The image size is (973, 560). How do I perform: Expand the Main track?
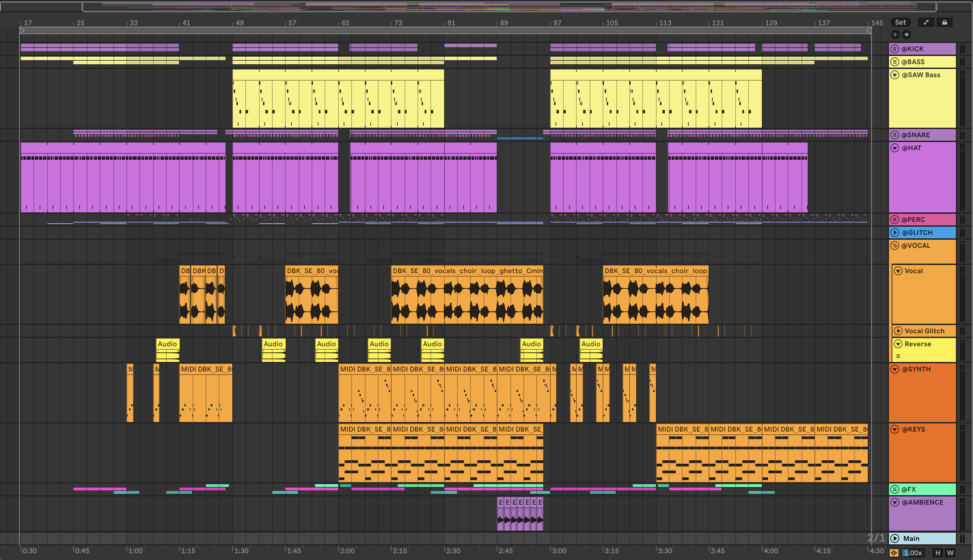pos(895,538)
